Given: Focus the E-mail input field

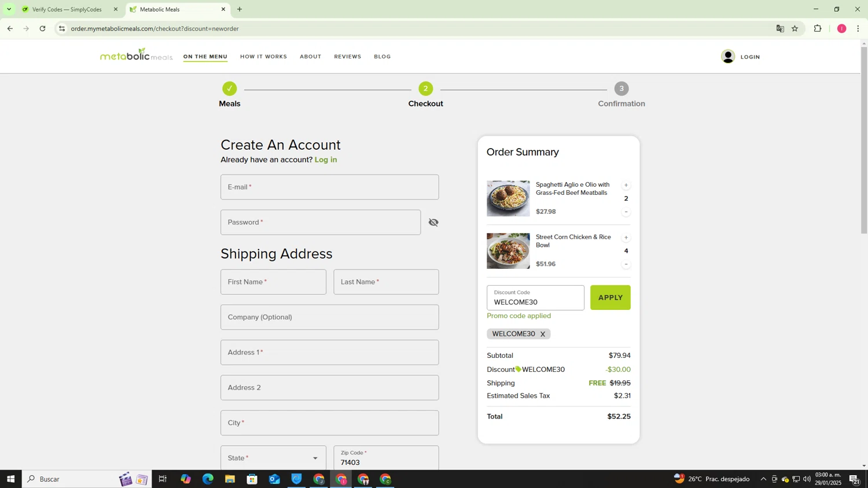Looking at the screenshot, I should [329, 187].
